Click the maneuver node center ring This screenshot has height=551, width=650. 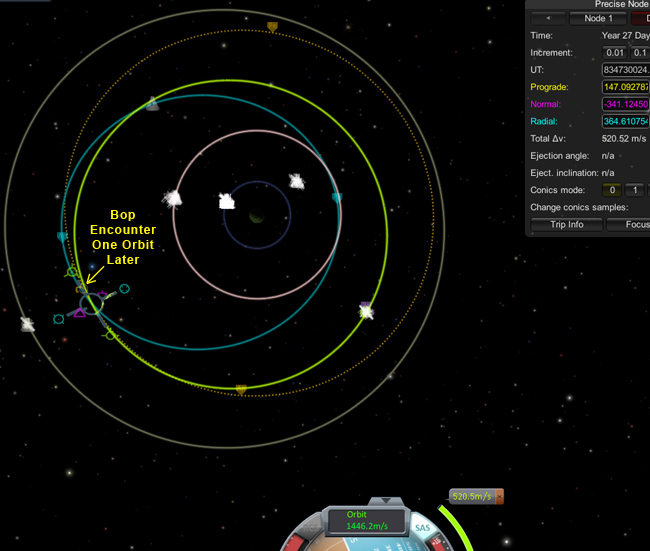(x=91, y=304)
